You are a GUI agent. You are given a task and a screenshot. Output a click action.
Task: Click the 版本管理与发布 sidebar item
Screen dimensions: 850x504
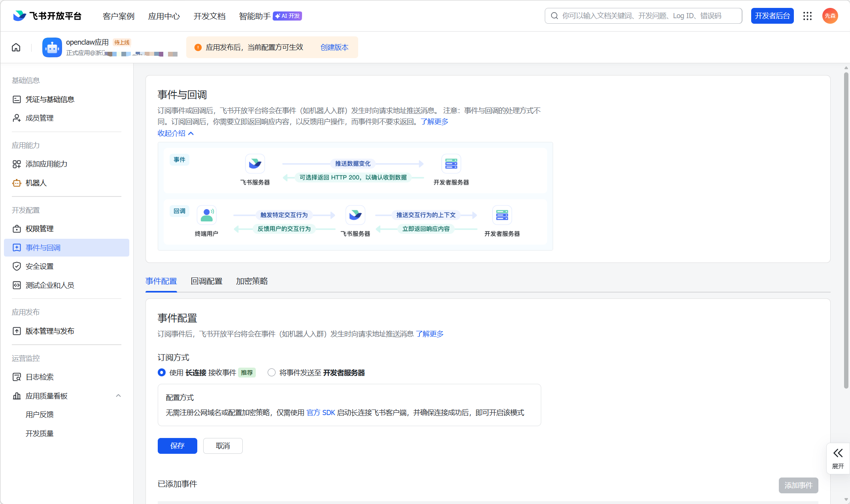(50, 331)
